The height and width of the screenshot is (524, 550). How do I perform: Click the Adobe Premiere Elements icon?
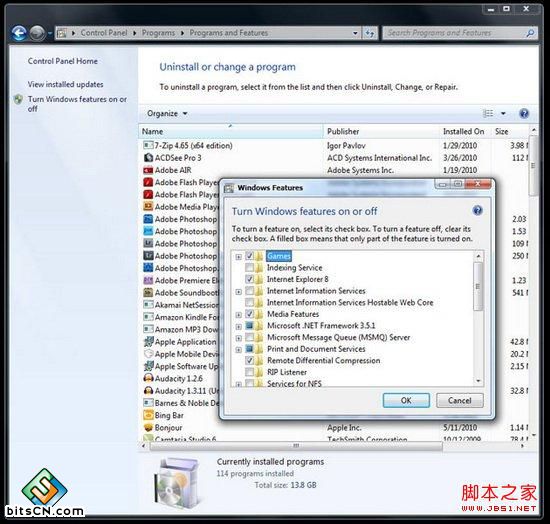148,280
